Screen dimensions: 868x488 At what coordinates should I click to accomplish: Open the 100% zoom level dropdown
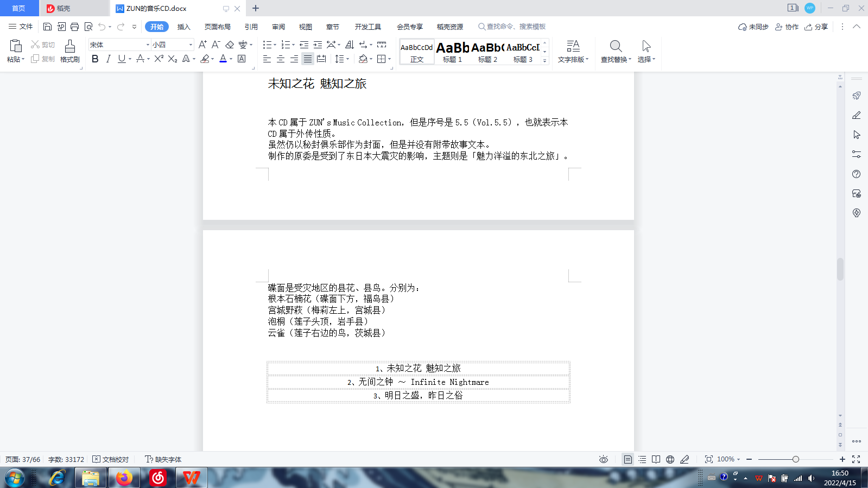[728, 459]
